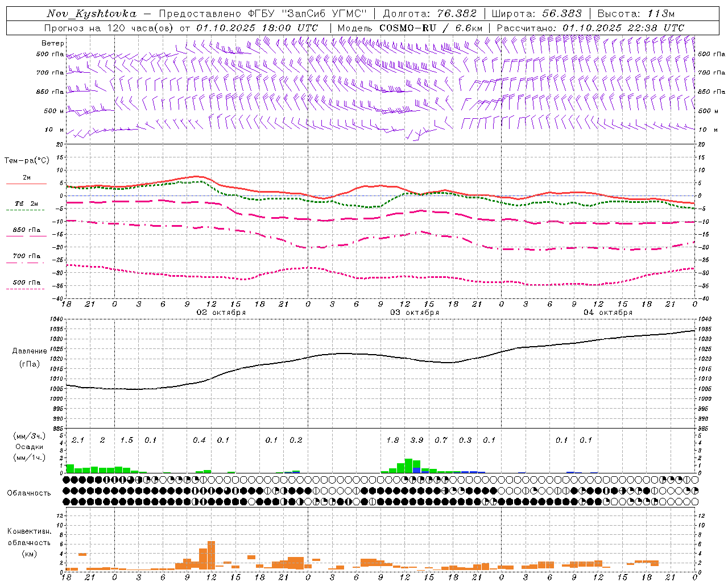
Task: Click the 'Модель COSMO-RU / 6.6км' label
Action: click(410, 28)
